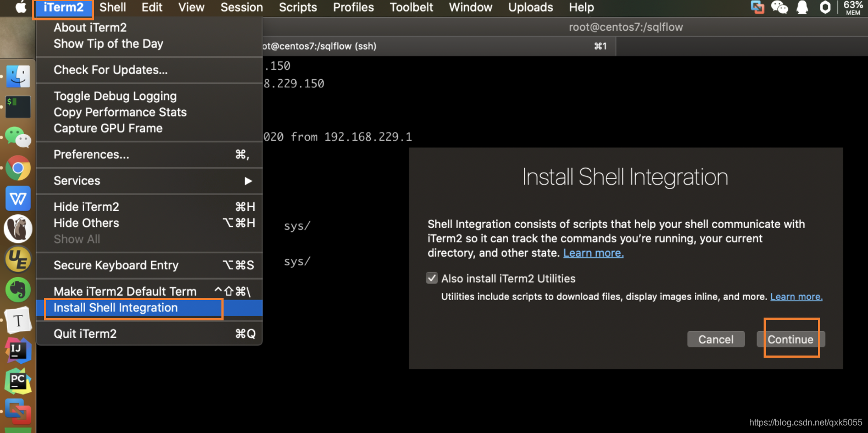Open the Profiles menu
This screenshot has width=868, height=433.
click(353, 8)
